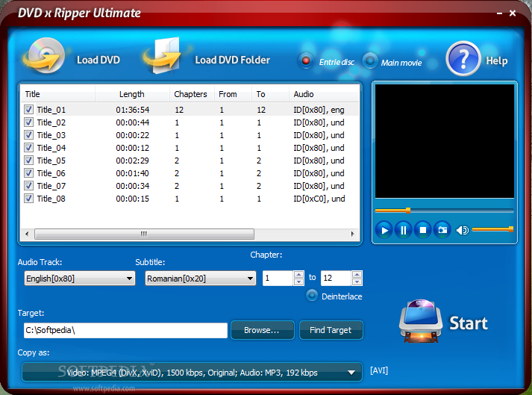The height and width of the screenshot is (395, 532).
Task: Increase the chapter end value
Action: click(357, 275)
